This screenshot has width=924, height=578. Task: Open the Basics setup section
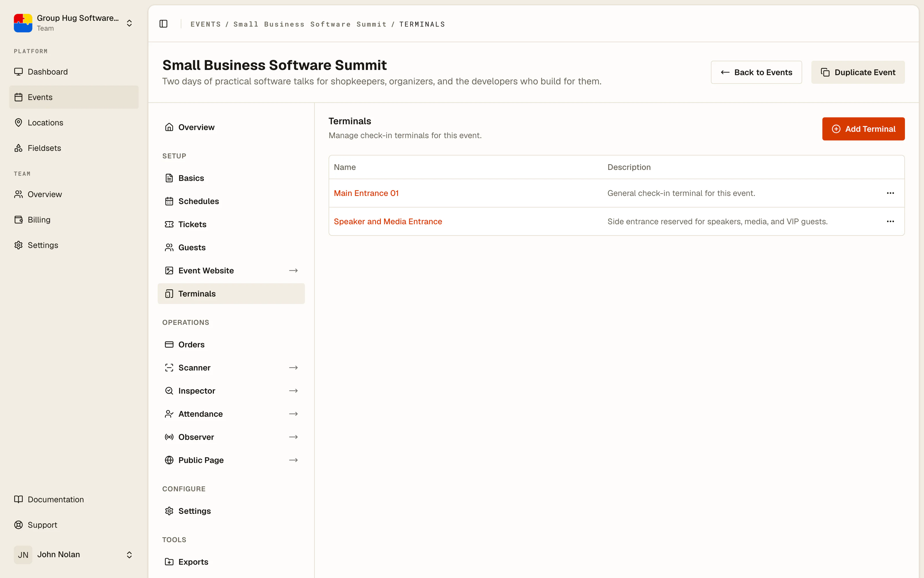(231, 178)
